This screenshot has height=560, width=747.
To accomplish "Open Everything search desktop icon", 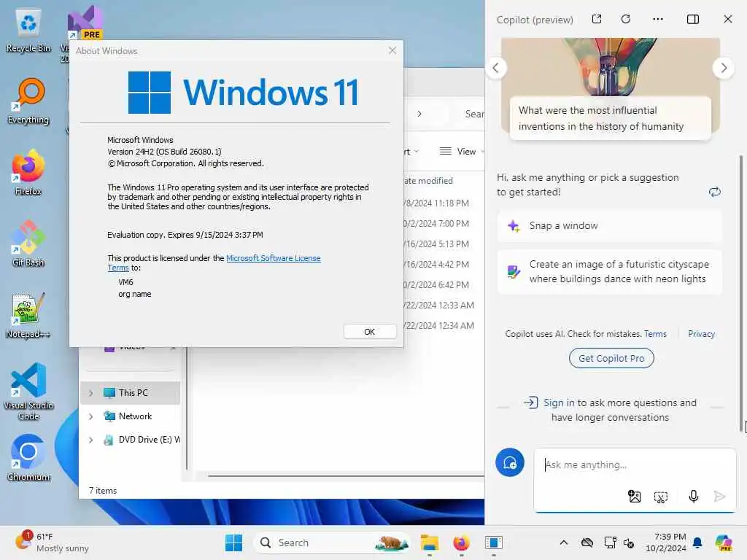I will point(28,102).
